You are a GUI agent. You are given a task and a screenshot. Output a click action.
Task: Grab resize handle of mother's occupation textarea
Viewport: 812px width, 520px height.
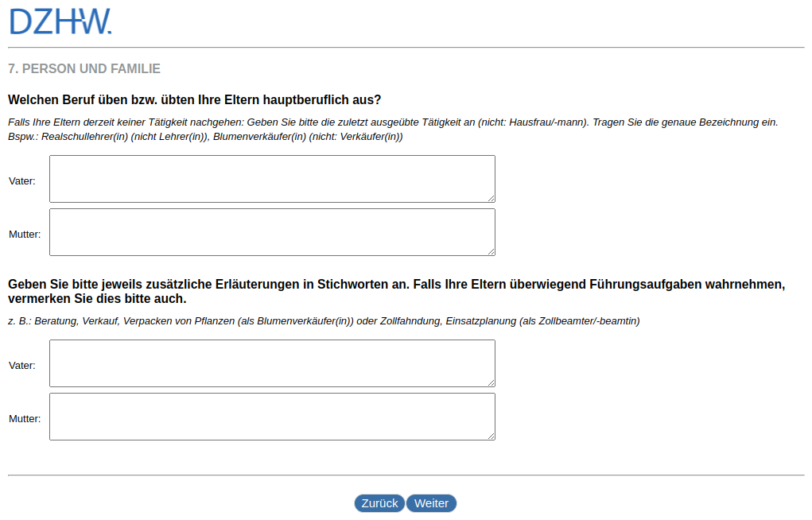click(x=491, y=251)
